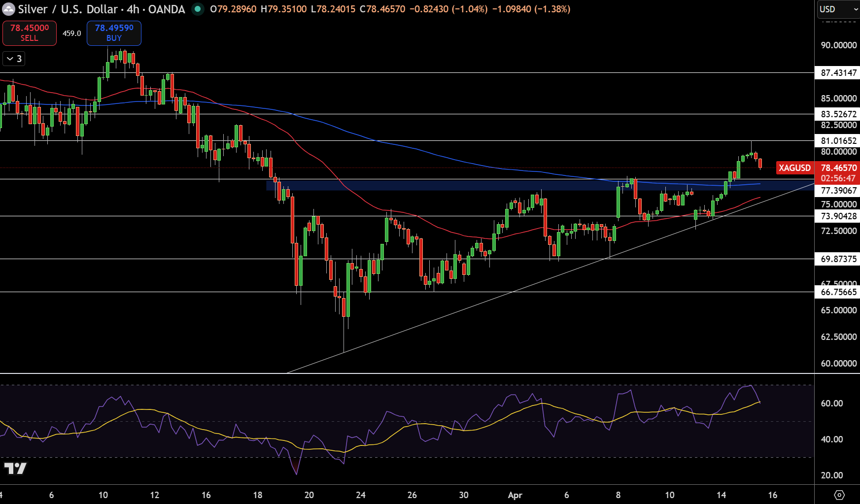Click the 87.43147 price level label

coord(838,73)
